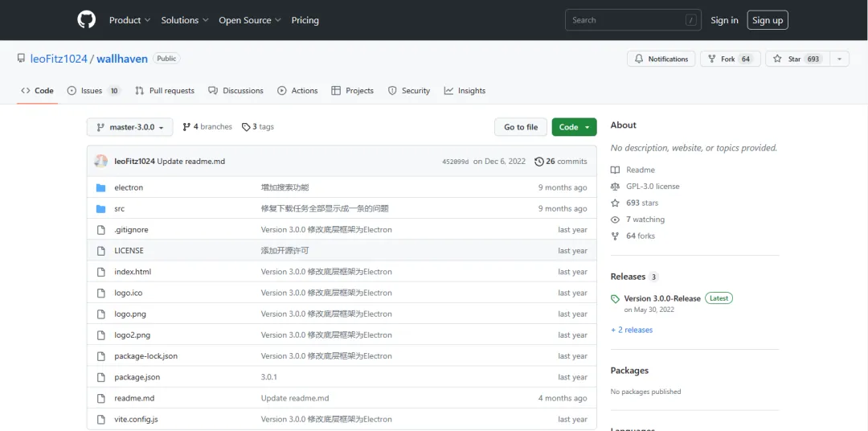This screenshot has width=868, height=431.
Task: Click the file icon beside vite.config.js
Action: [100, 420]
